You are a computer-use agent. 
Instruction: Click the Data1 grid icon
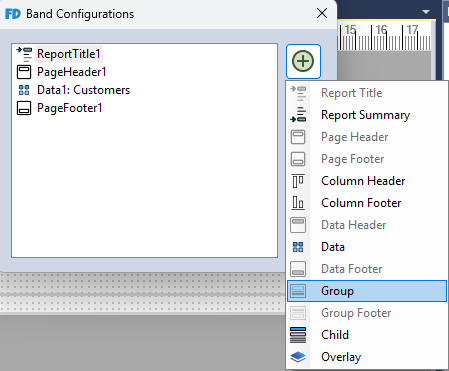pos(24,90)
